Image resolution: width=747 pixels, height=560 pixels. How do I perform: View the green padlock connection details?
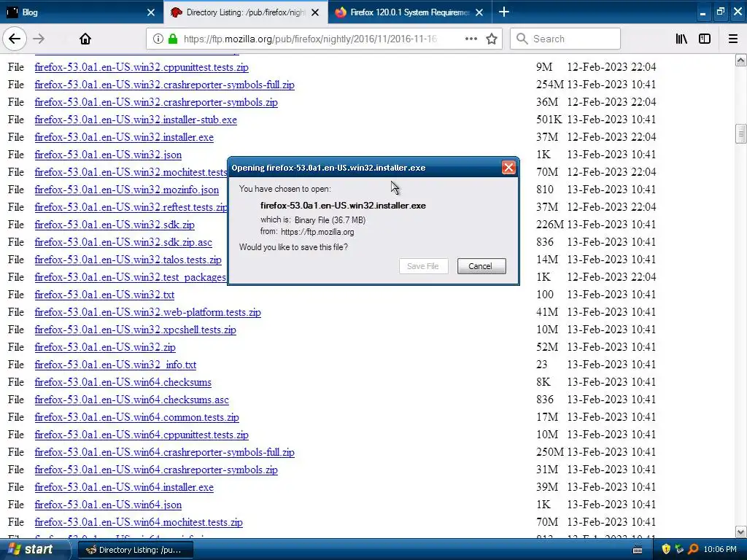tap(173, 39)
